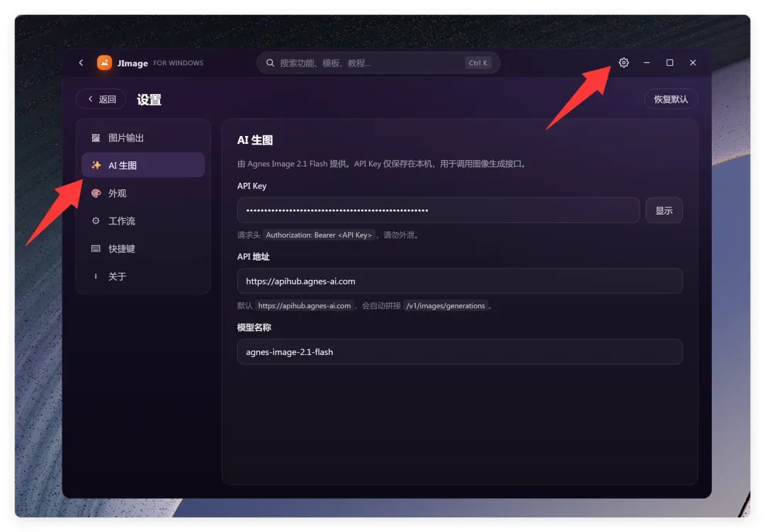Click 恢复默认 to reset settings
This screenshot has width=765, height=532.
671,99
